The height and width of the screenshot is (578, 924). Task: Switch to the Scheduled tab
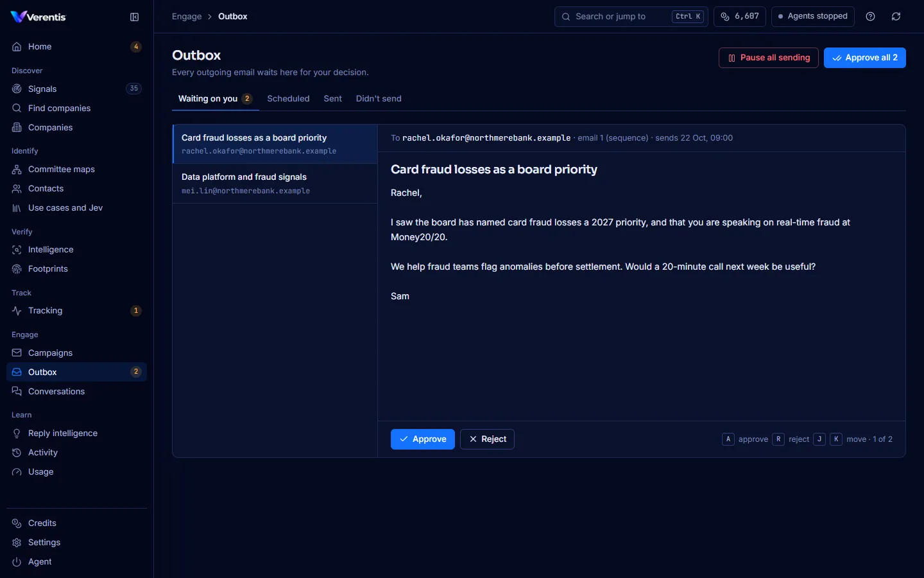coord(288,99)
